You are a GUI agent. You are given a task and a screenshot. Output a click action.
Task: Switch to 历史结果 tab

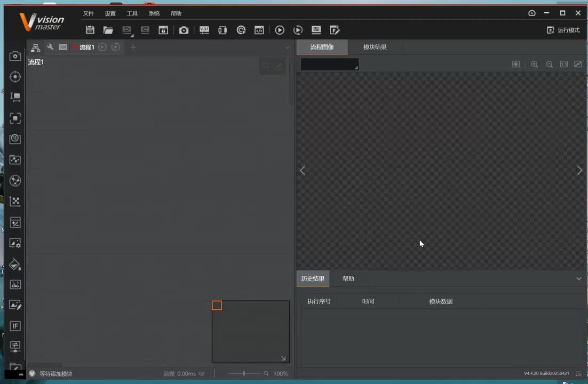[x=313, y=278]
